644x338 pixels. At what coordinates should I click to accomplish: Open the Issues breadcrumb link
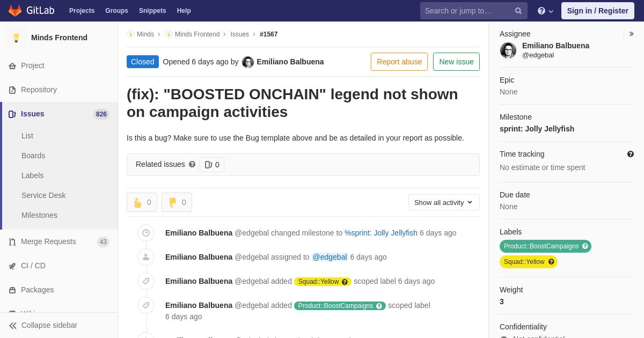239,34
